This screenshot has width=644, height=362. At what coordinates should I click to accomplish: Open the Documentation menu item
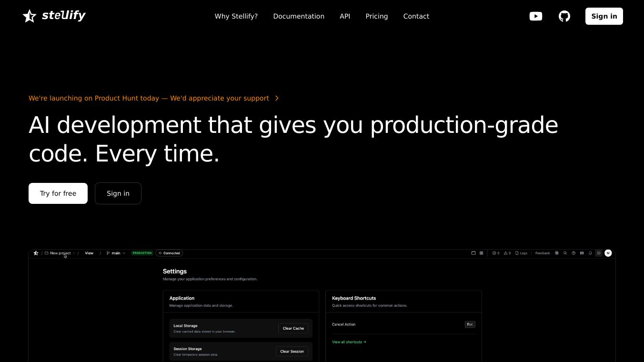(x=299, y=16)
